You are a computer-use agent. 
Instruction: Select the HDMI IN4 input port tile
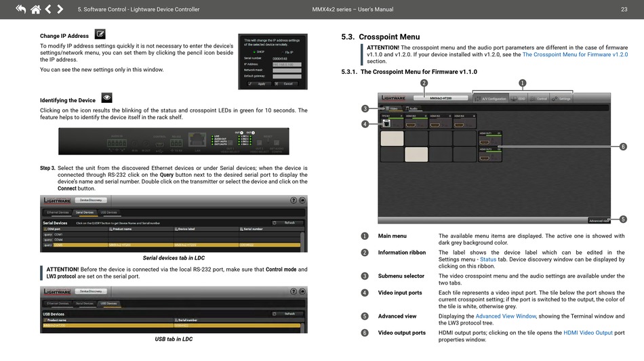464,121
